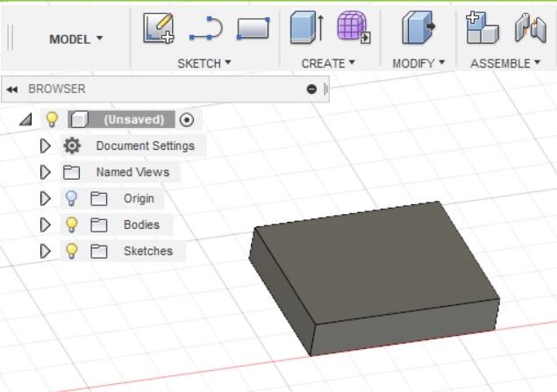
Task: Collapse the browser panel with double arrows
Action: coord(12,89)
